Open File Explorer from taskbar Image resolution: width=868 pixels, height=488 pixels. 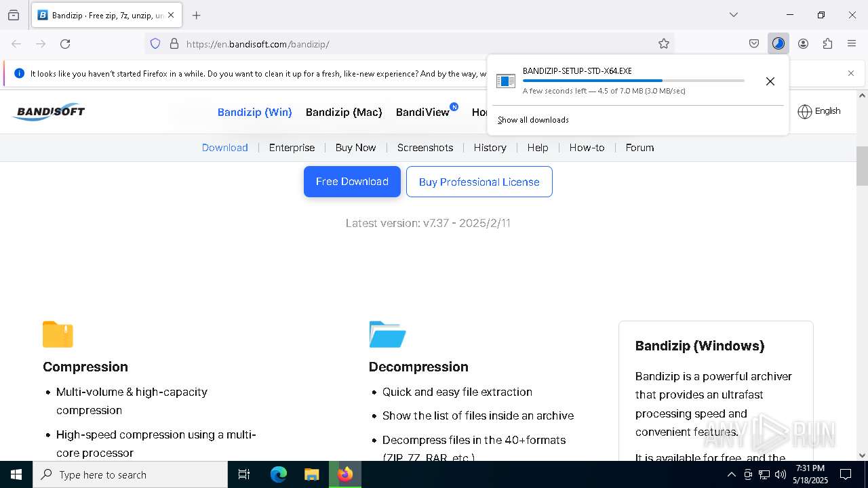coord(312,474)
